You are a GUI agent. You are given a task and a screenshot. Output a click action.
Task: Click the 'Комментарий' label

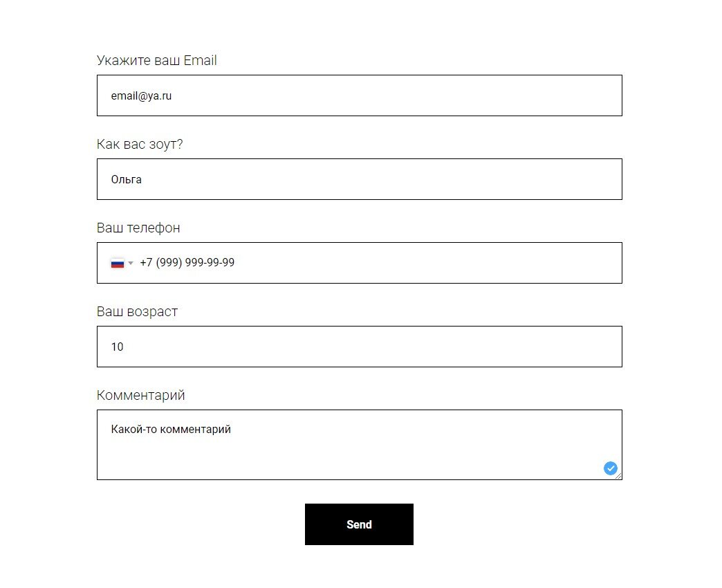[x=140, y=396]
